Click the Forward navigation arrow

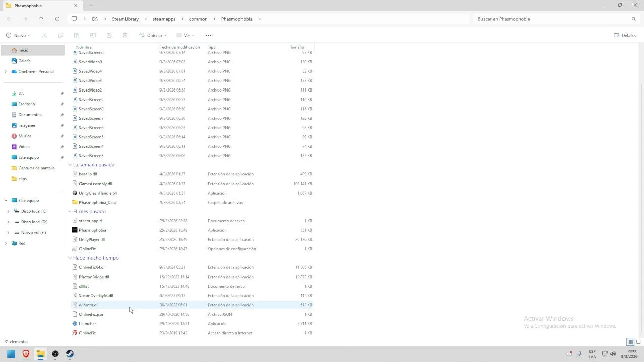tap(25, 19)
